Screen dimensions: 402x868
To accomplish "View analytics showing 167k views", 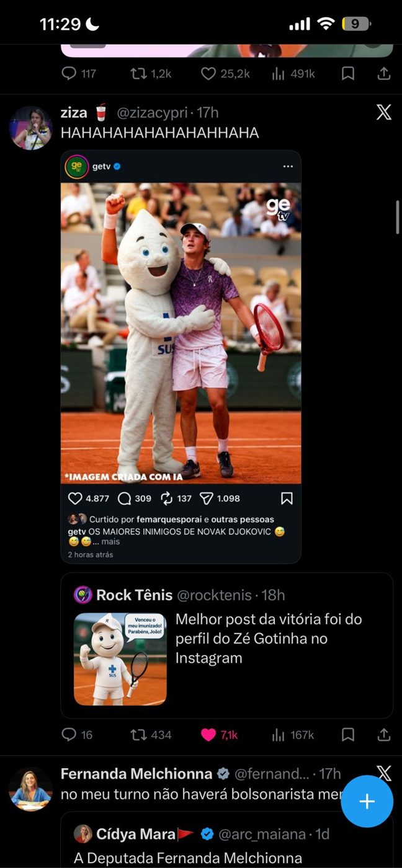I will (x=293, y=735).
